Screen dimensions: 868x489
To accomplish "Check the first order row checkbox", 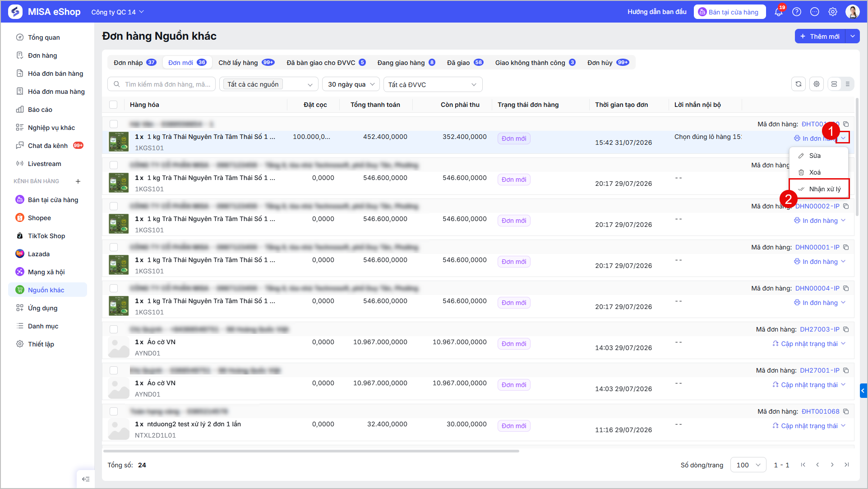I will 114,124.
